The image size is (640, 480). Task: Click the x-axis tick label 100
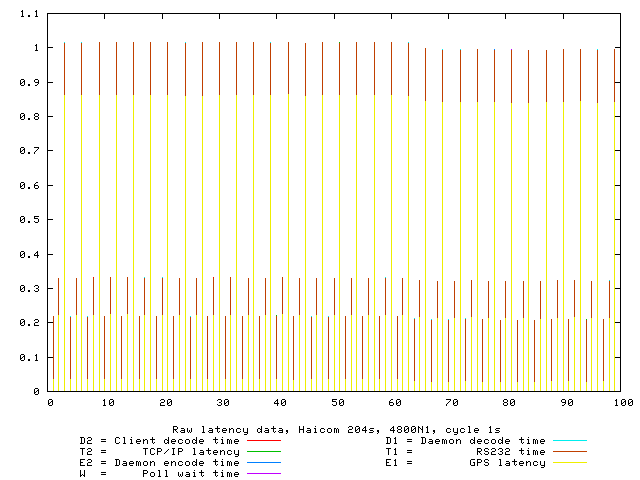click(x=622, y=402)
